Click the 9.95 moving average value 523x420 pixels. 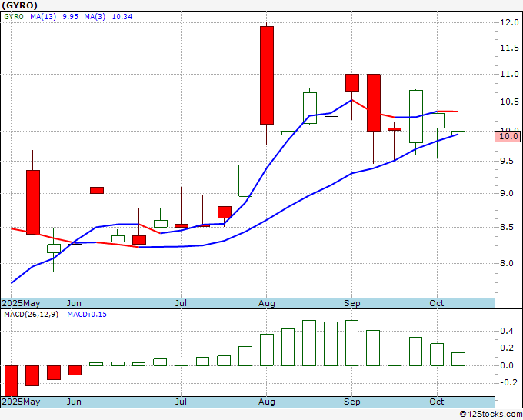tap(71, 17)
